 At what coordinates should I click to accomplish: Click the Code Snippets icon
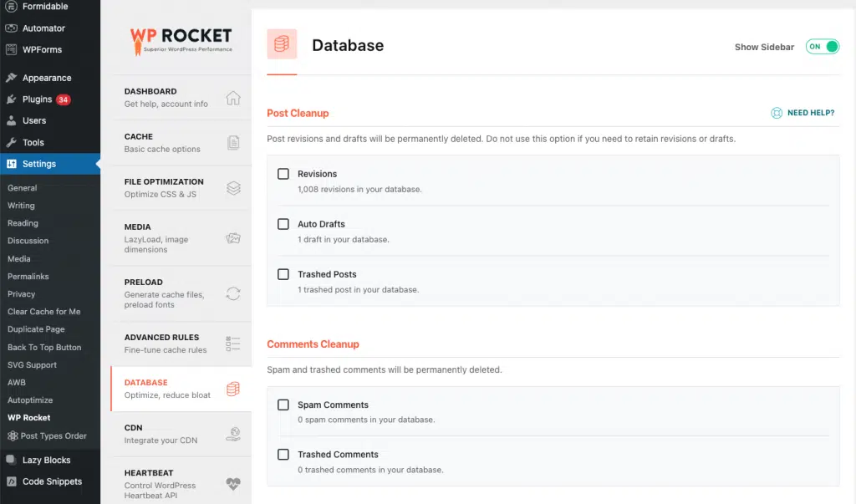pos(11,481)
